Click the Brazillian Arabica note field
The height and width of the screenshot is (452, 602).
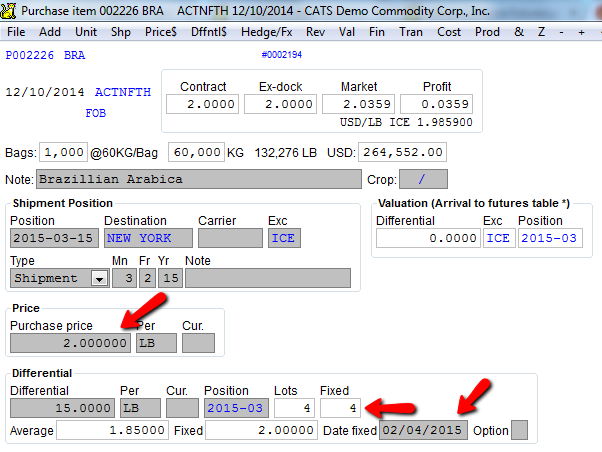click(199, 179)
